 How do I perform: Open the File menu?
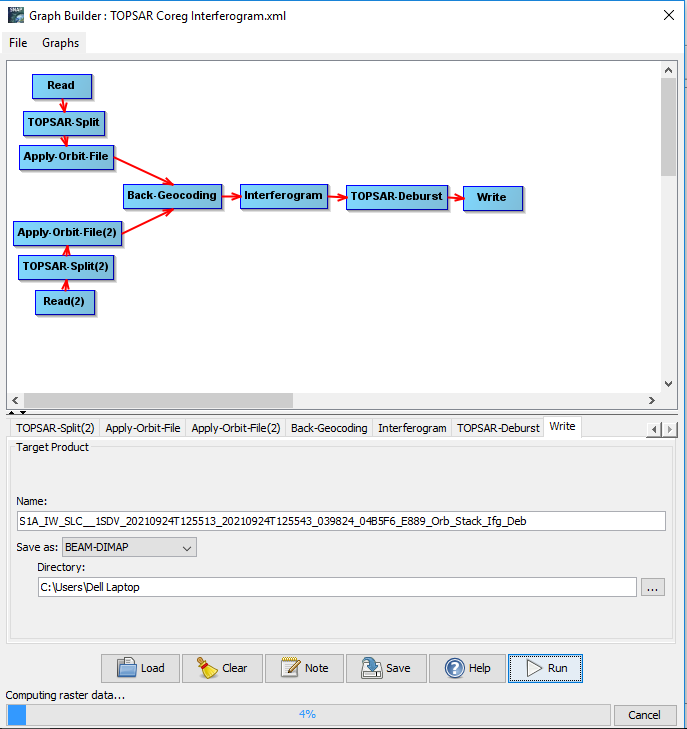point(18,43)
